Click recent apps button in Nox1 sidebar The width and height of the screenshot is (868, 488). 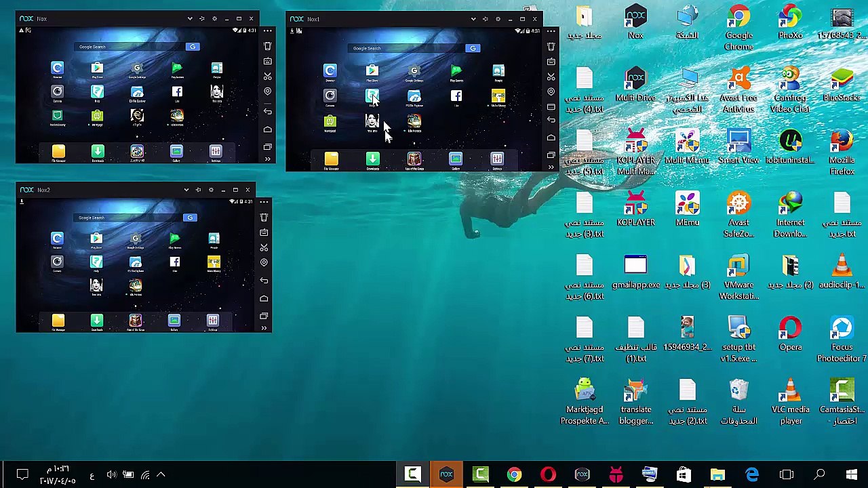click(x=551, y=155)
